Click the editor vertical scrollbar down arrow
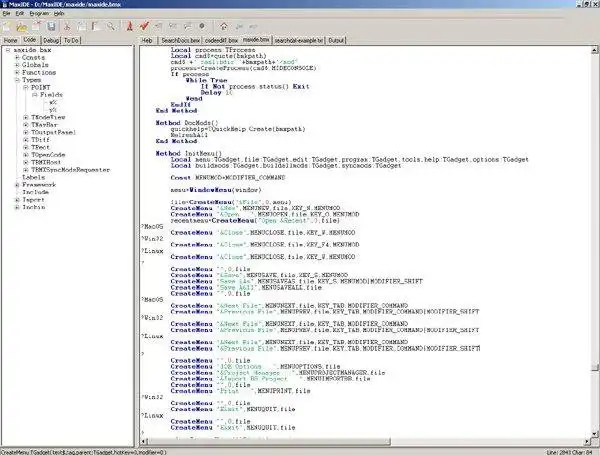Viewport: 600px width, 455px height. [595, 434]
